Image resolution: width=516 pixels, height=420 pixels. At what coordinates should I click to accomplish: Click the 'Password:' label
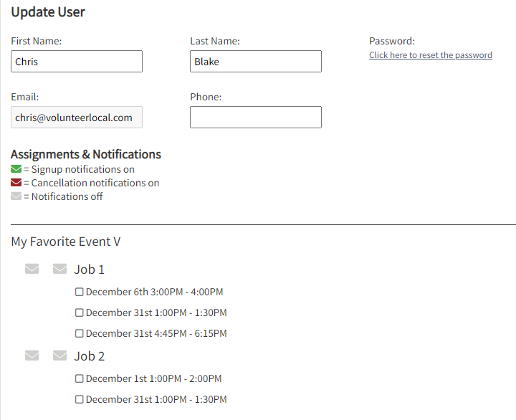(392, 41)
